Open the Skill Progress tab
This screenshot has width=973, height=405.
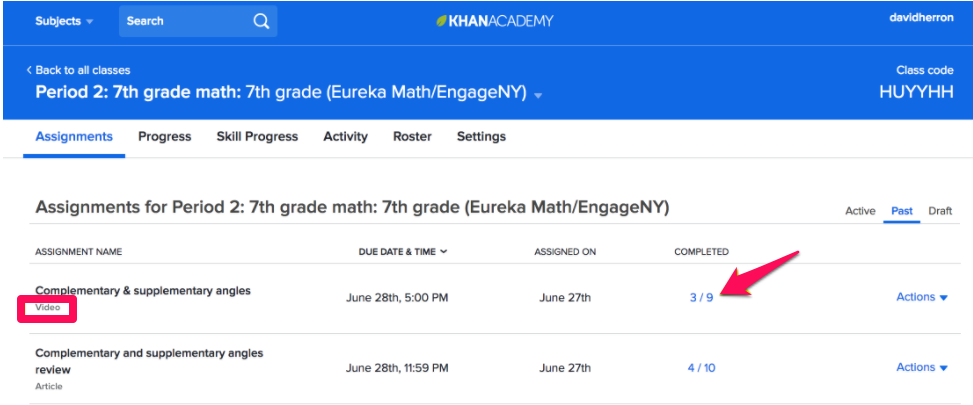[257, 137]
